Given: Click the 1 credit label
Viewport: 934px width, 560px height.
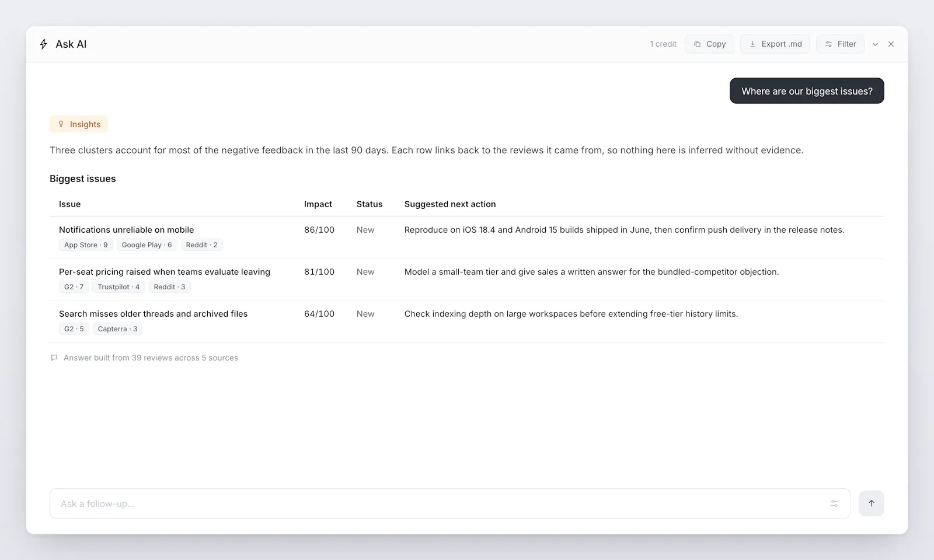Looking at the screenshot, I should [x=663, y=44].
